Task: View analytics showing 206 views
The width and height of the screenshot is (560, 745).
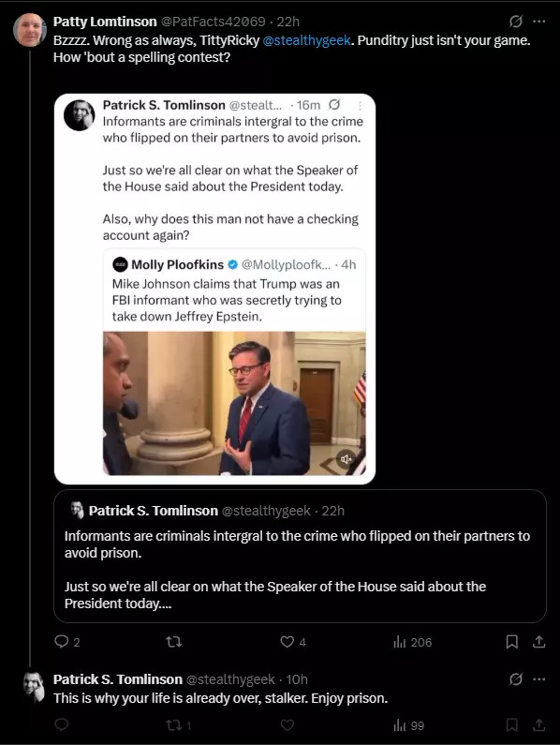Action: point(412,642)
